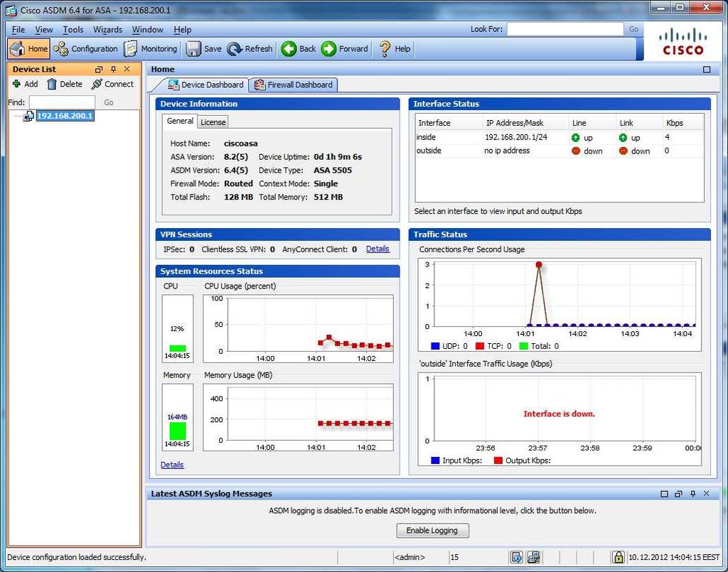
Task: Open the Window menu
Action: point(148,30)
